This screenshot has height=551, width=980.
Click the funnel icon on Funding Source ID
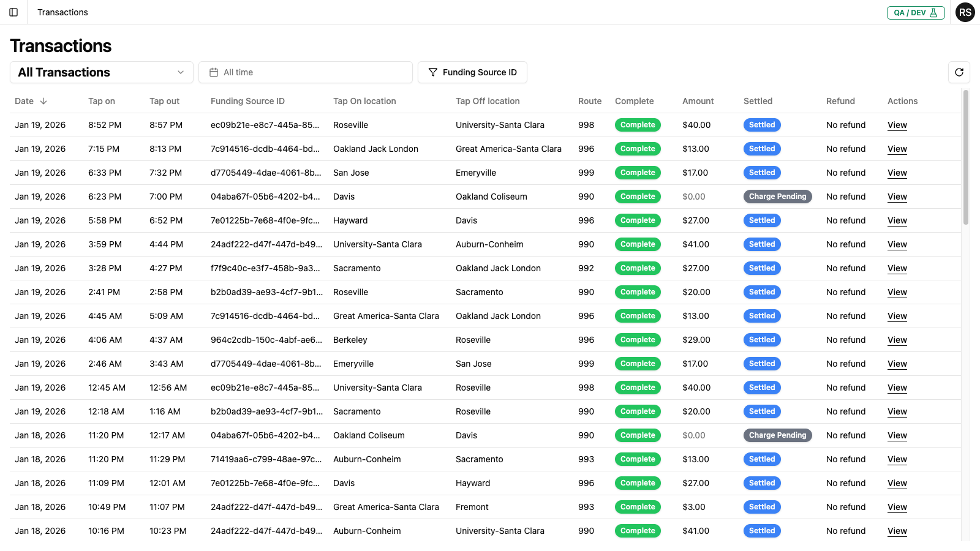(433, 72)
